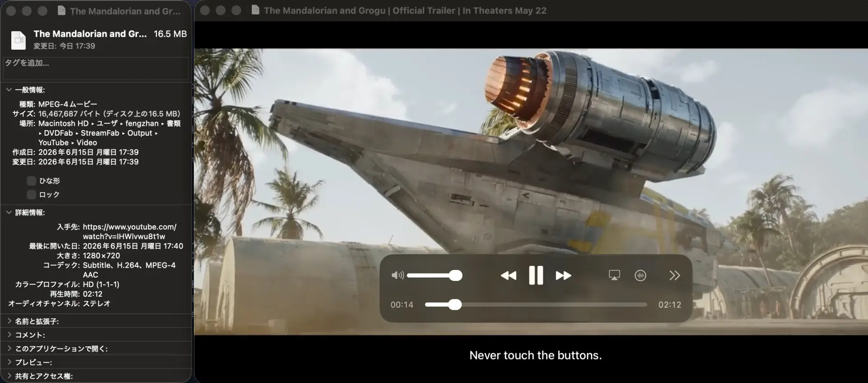The image size is (868, 383).
Task: Show more controls with double chevron icon
Action: pyautogui.click(x=675, y=275)
